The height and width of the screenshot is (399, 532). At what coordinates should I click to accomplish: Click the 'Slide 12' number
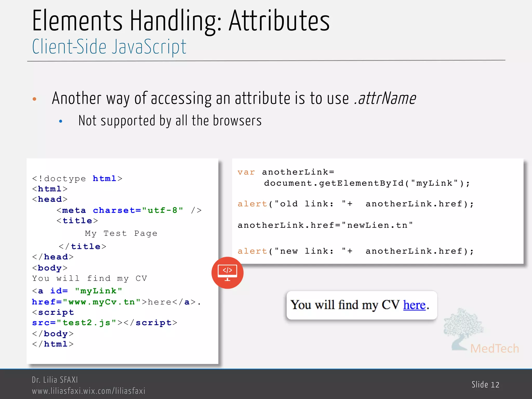(x=486, y=385)
